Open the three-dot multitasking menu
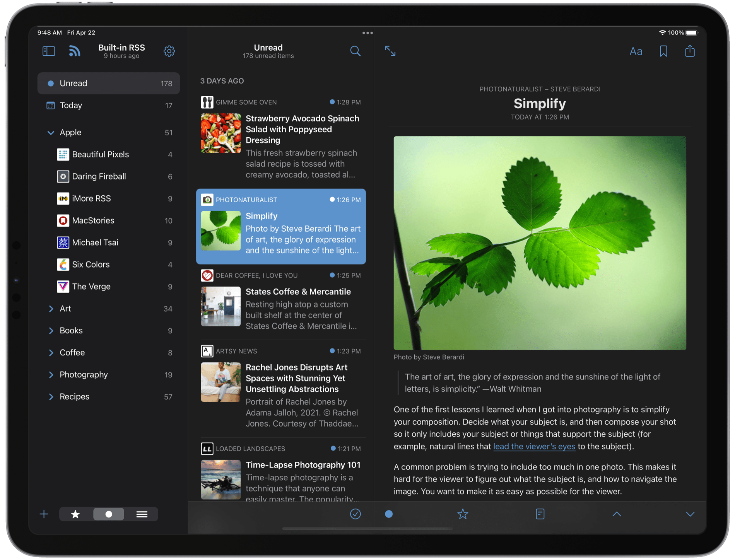Image resolution: width=735 pixels, height=560 pixels. click(367, 33)
